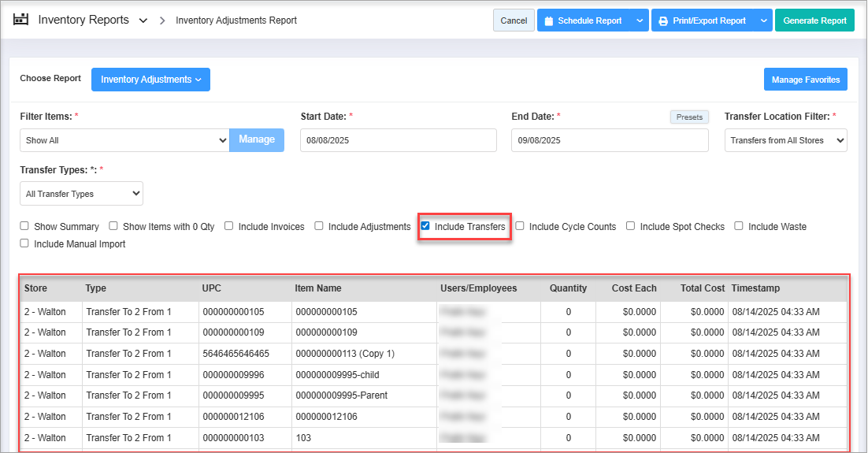The width and height of the screenshot is (868, 453).
Task: Open the Schedule Report dropdown arrow
Action: click(639, 21)
